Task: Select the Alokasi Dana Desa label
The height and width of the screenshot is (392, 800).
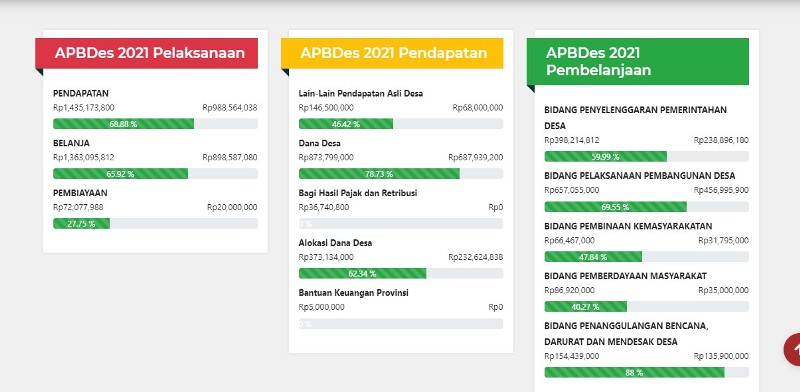Action: coord(335,243)
